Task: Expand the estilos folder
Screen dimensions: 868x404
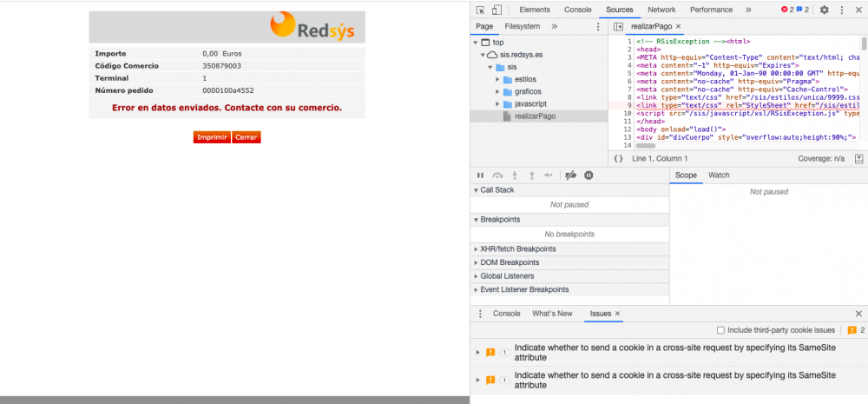Action: [497, 79]
